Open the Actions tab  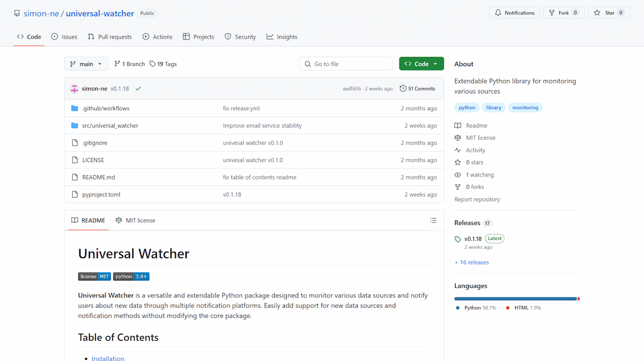pyautogui.click(x=157, y=37)
